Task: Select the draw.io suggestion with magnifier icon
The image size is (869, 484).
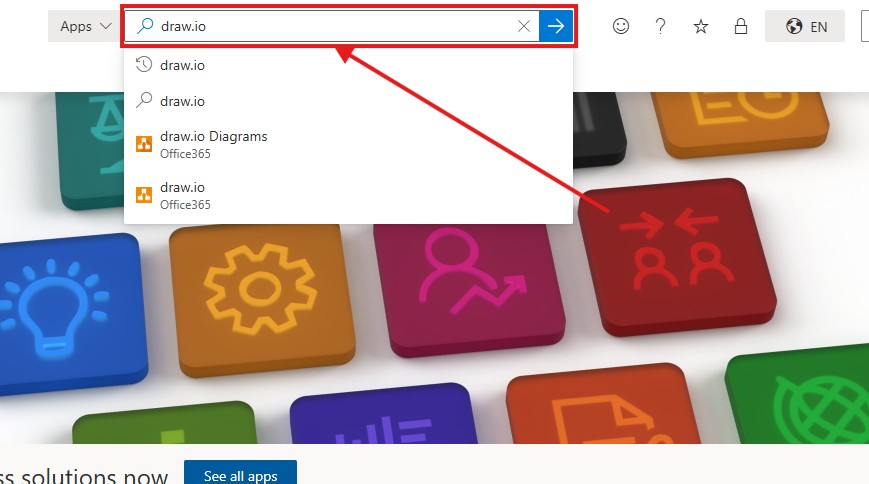Action: point(183,101)
